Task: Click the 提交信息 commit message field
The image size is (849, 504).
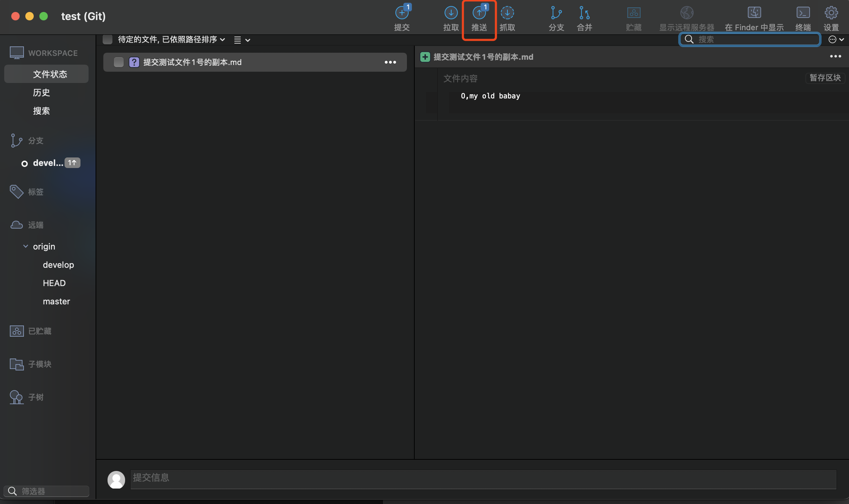Action: point(483,479)
